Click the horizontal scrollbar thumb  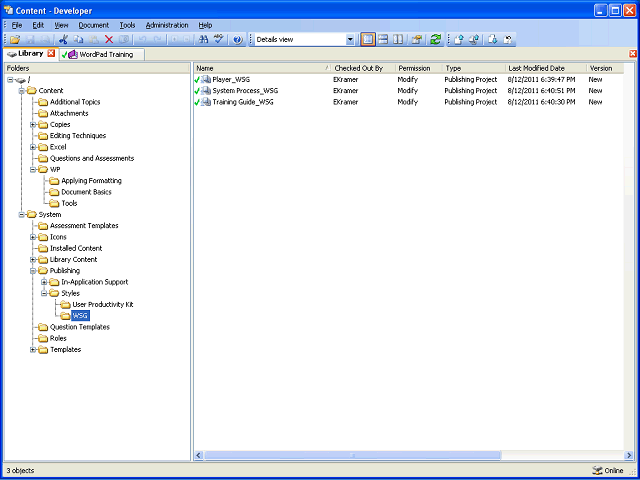point(352,455)
